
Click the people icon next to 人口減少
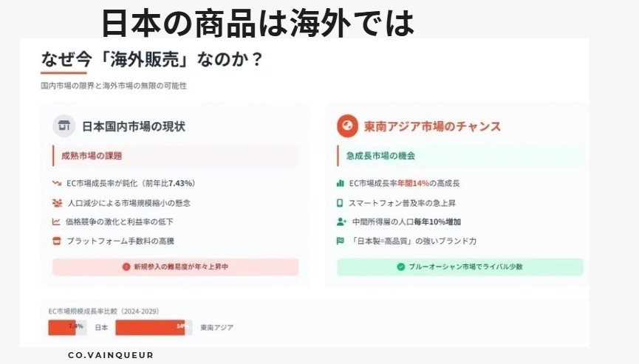(56, 202)
